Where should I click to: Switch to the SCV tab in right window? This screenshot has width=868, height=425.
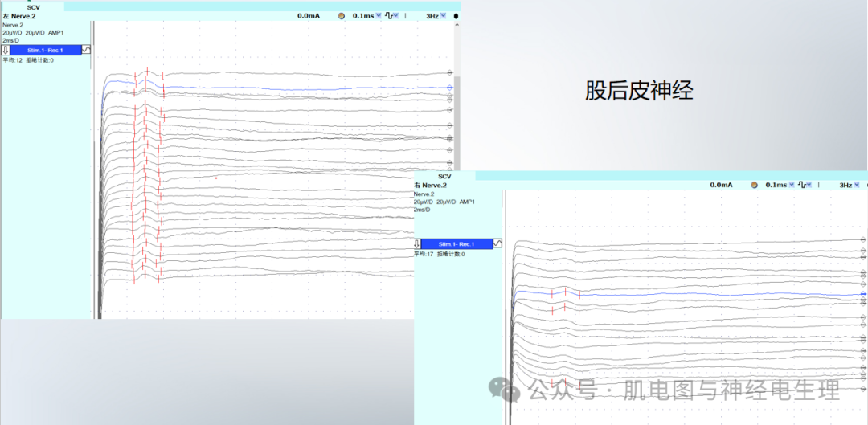tap(444, 176)
